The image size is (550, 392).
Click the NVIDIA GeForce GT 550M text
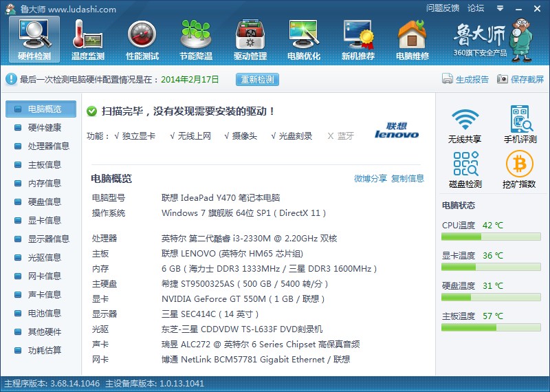[x=243, y=299]
